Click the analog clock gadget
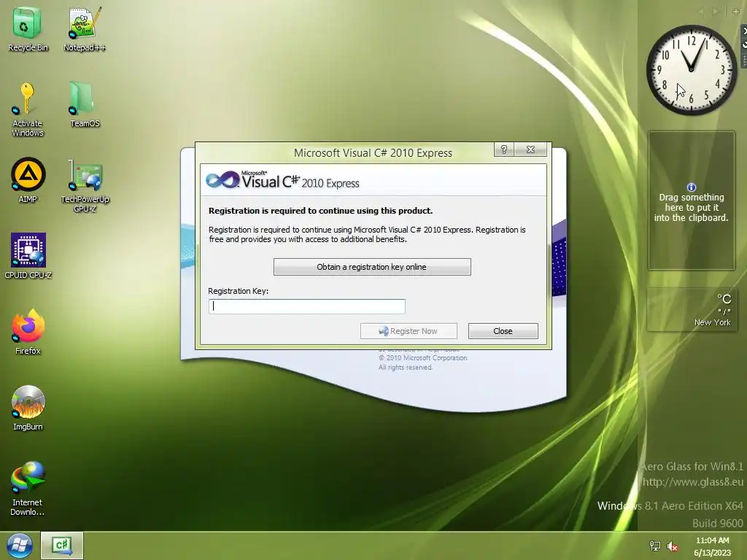Screen dimensions: 747x560 691,70
